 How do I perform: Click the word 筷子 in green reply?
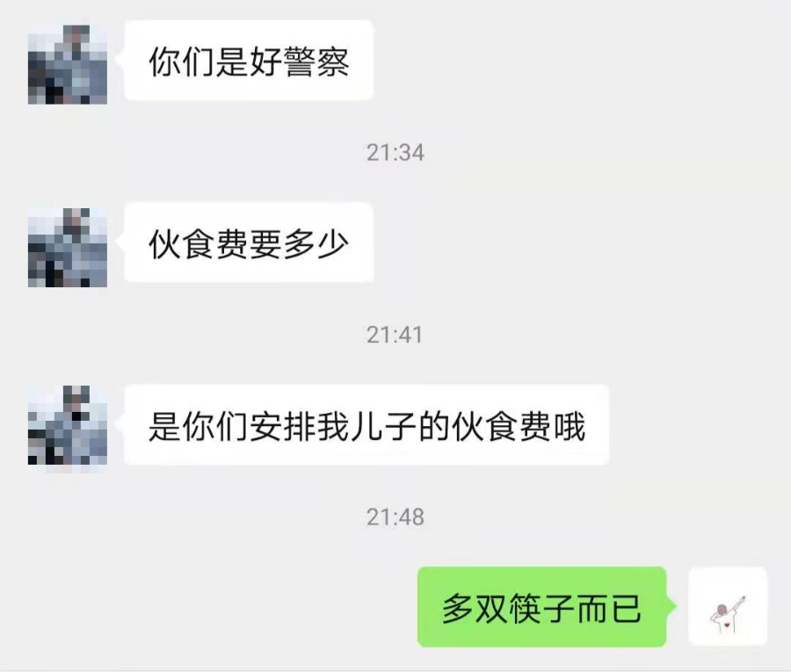[541, 609]
